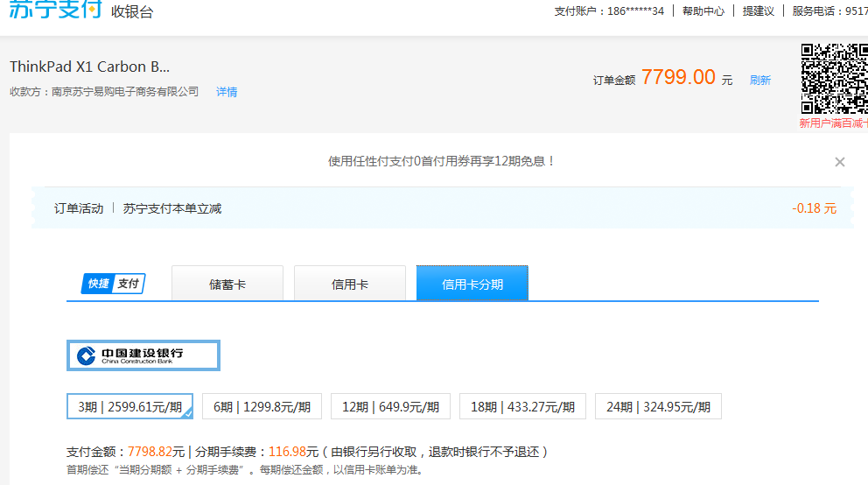868x485 pixels.
Task: Click 新用户满百减 promo text under QR
Action: click(x=833, y=123)
